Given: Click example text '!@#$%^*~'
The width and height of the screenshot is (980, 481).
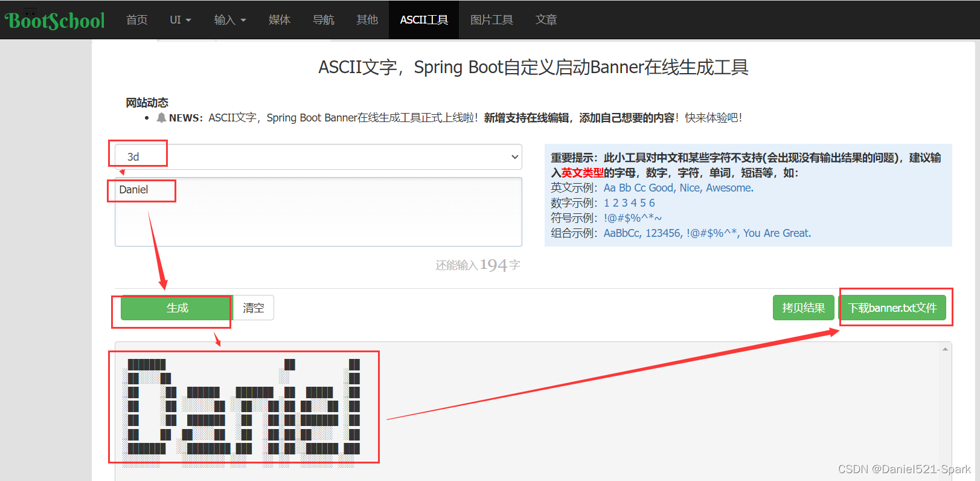Looking at the screenshot, I should click(633, 218).
